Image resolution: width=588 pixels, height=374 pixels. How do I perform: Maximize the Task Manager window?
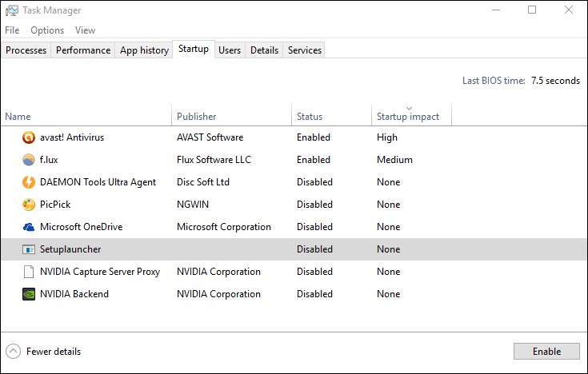click(532, 10)
